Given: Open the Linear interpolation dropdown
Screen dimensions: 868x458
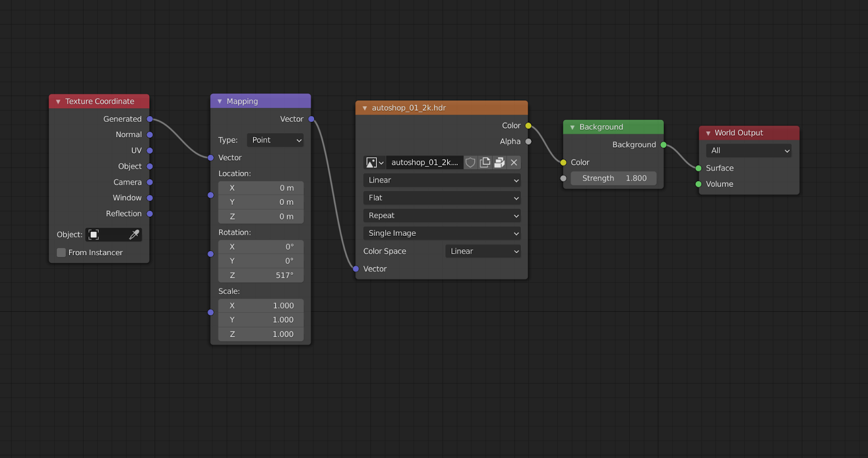Looking at the screenshot, I should click(442, 180).
